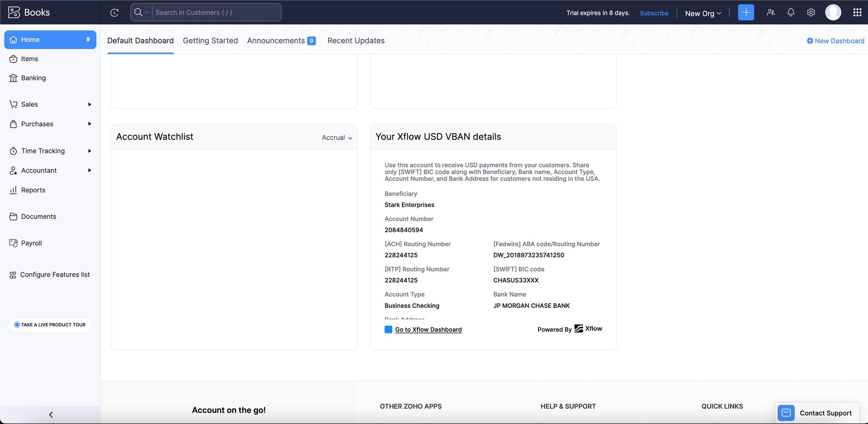Open the Zoho apps grid launcher
Viewport: 868px width, 424px height.
(x=857, y=13)
